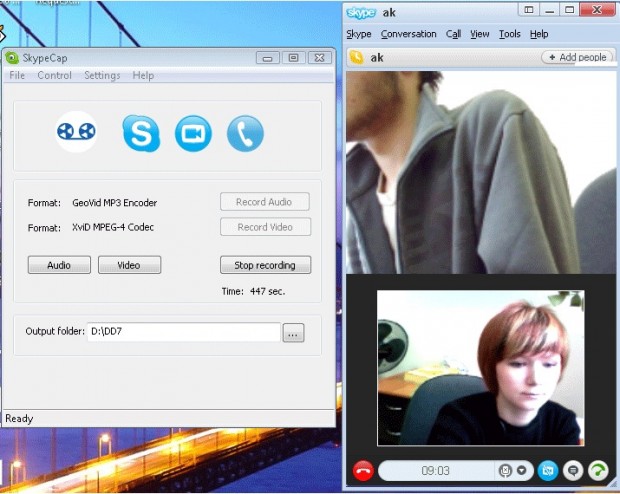Open the Help menu in SkypeCap
This screenshot has width=620, height=494.
click(143, 75)
